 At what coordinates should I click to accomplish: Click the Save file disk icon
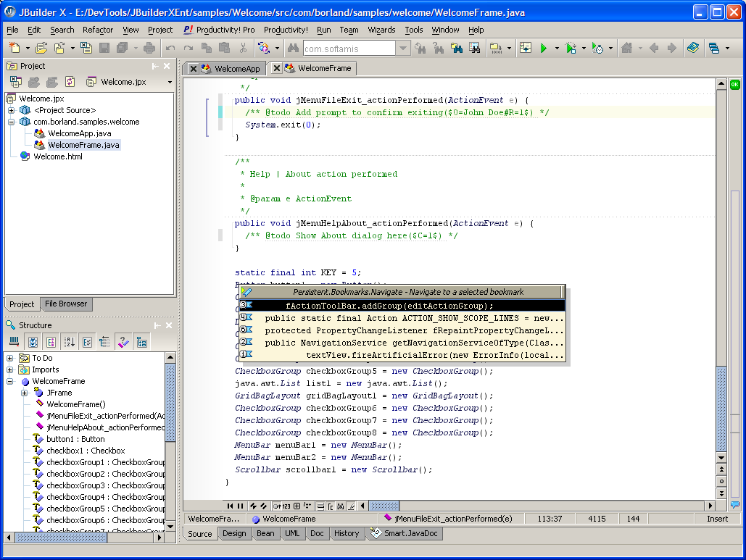(104, 48)
